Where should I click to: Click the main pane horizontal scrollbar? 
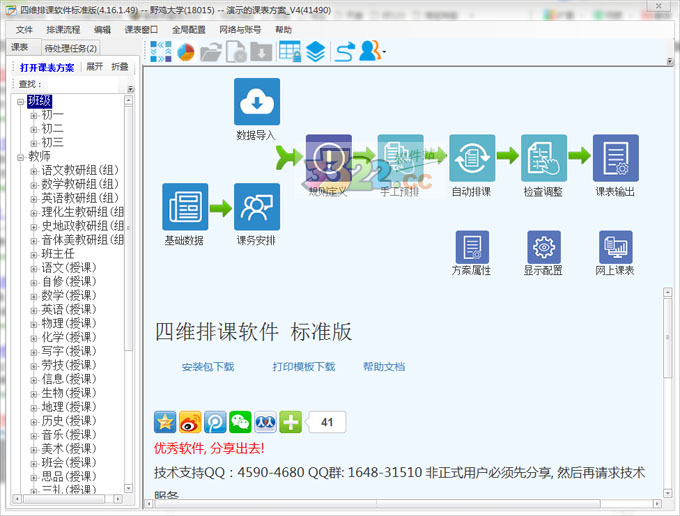[x=402, y=504]
